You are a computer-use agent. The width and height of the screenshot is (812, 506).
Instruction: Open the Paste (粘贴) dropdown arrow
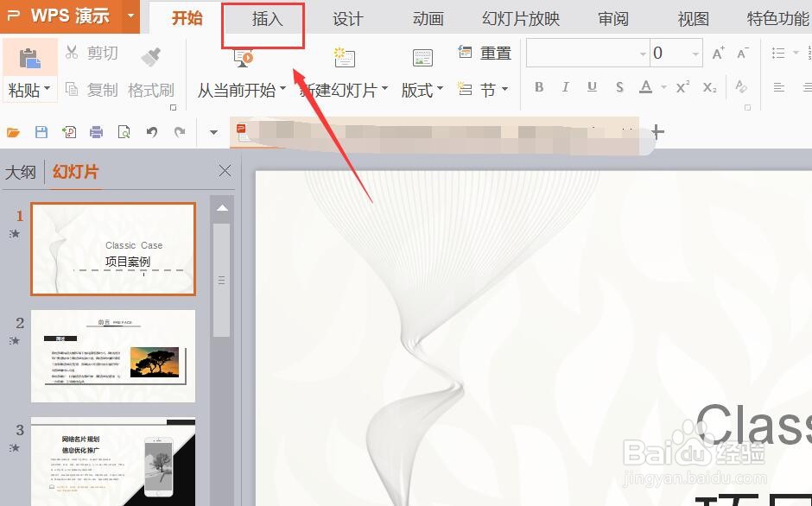click(x=46, y=89)
